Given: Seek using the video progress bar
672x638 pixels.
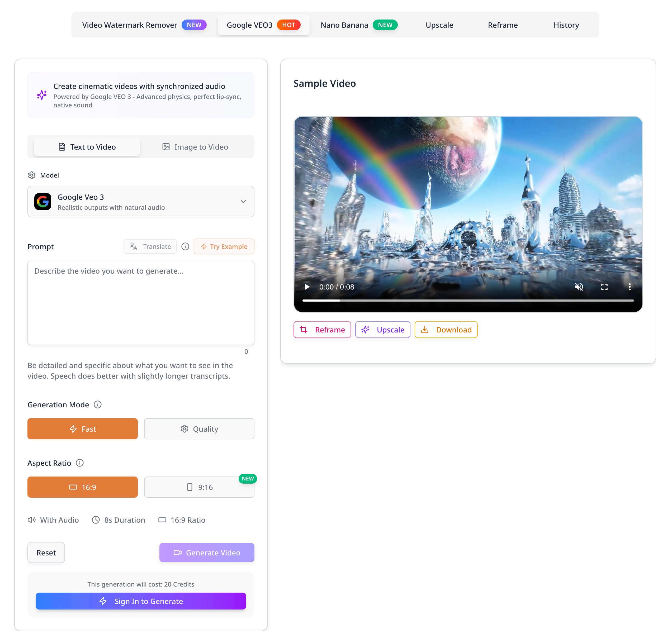Looking at the screenshot, I should pyautogui.click(x=468, y=301).
